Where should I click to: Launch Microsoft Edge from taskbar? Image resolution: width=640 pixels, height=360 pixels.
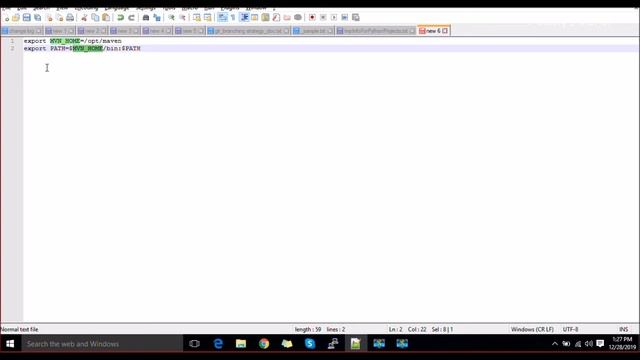tap(218, 344)
